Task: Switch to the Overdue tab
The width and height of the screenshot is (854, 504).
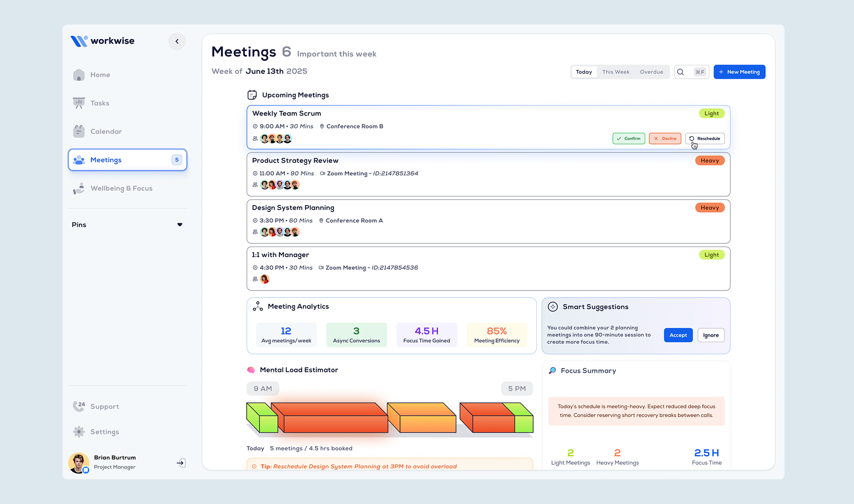Action: tap(651, 72)
